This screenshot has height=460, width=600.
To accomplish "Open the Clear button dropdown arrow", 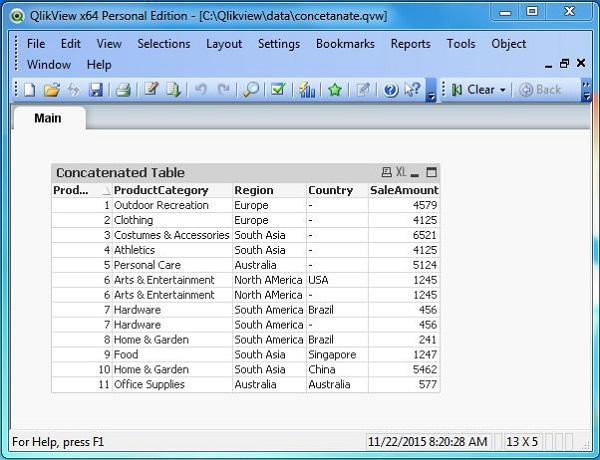I will 503,90.
